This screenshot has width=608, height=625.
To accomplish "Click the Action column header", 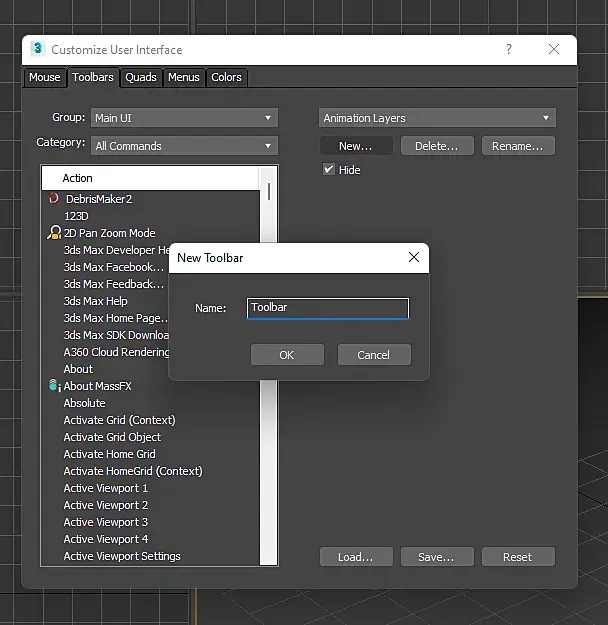I will click(150, 178).
